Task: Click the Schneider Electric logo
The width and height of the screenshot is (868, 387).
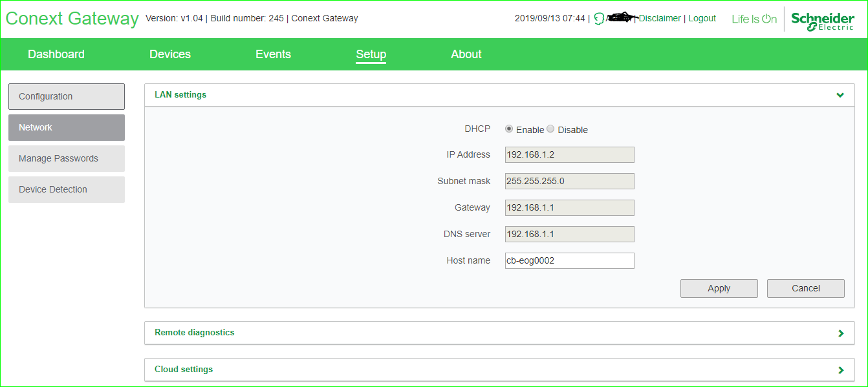Action: 822,20
